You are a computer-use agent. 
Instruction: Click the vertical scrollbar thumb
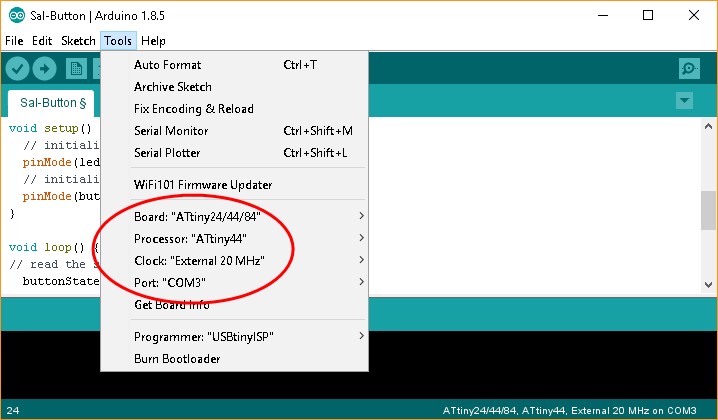[708, 210]
